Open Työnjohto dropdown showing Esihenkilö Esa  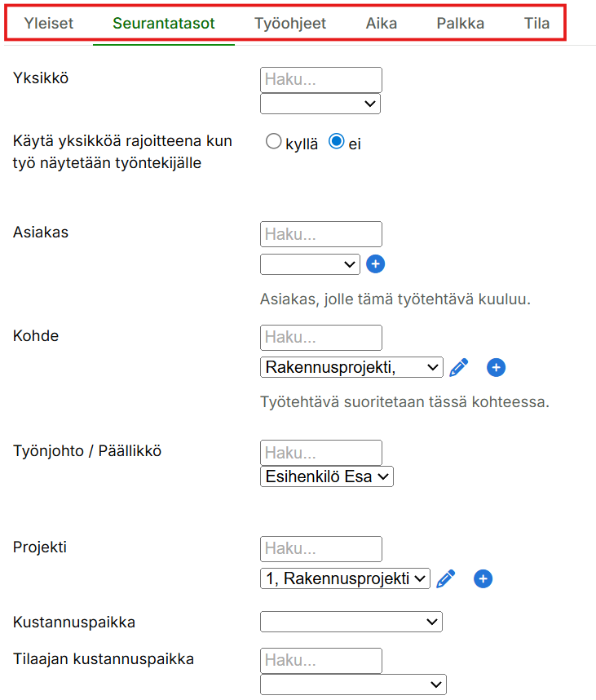coord(327,476)
